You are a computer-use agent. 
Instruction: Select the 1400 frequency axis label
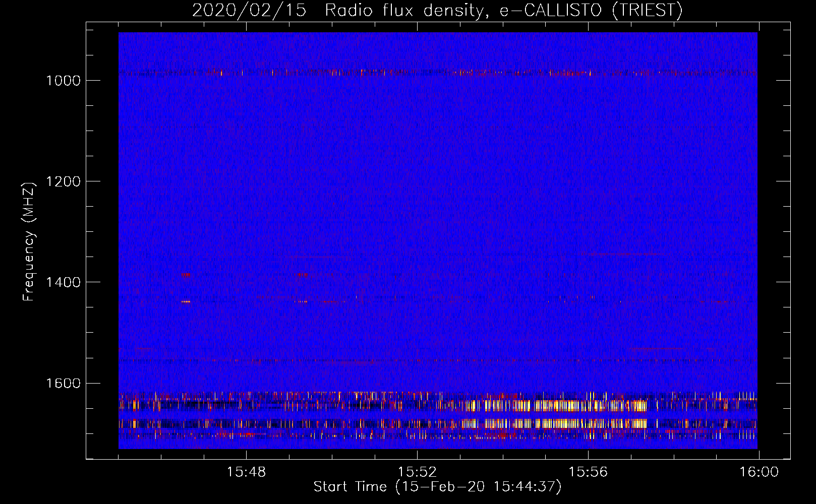pyautogui.click(x=63, y=282)
